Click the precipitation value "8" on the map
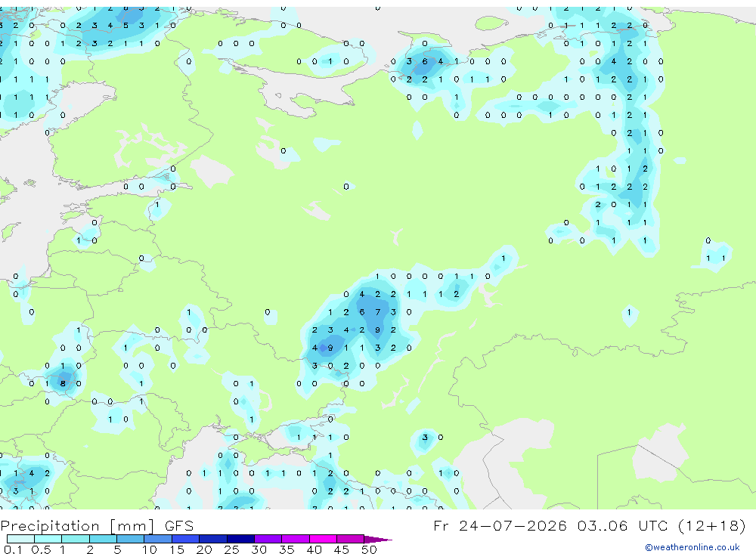The width and height of the screenshot is (756, 554). click(63, 384)
